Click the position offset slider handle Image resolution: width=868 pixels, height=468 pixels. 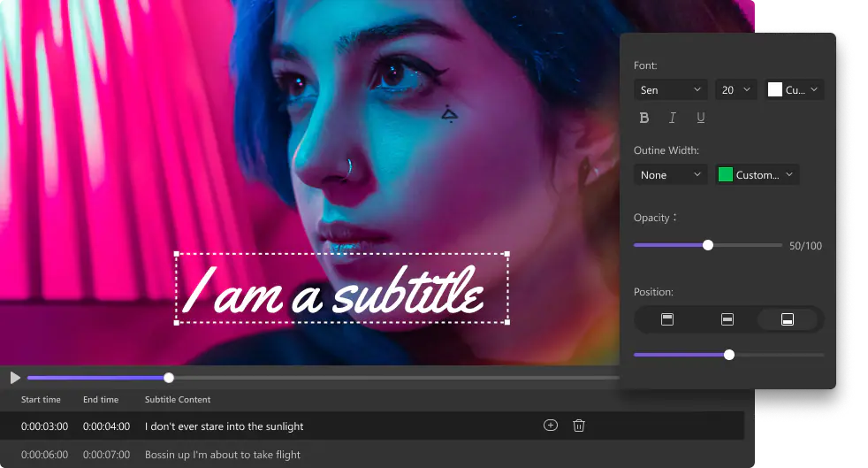pos(729,355)
